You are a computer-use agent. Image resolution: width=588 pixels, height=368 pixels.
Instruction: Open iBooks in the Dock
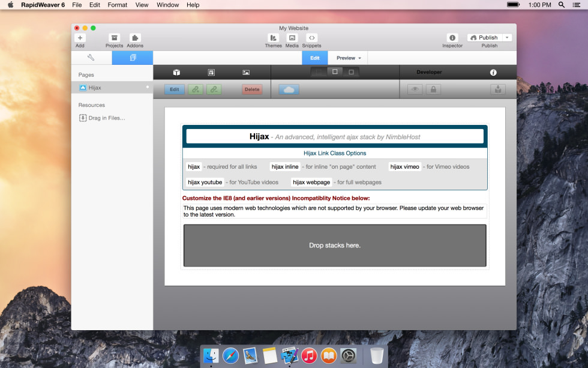tap(329, 355)
